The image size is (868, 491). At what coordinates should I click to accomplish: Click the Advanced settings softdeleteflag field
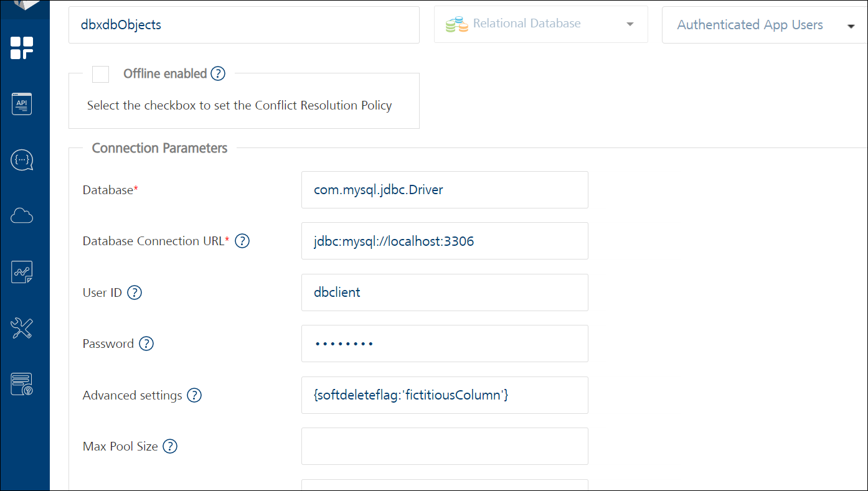point(445,395)
